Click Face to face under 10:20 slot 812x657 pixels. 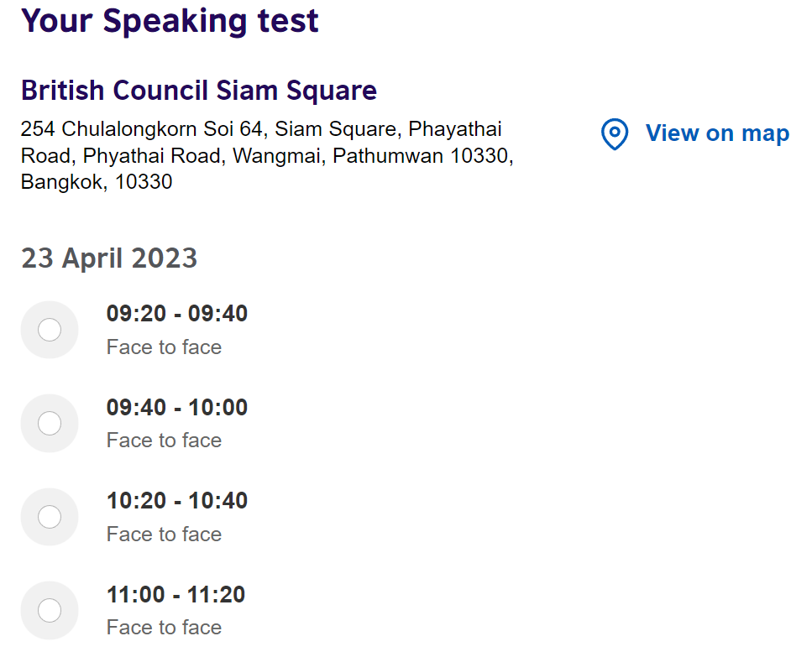pyautogui.click(x=164, y=534)
